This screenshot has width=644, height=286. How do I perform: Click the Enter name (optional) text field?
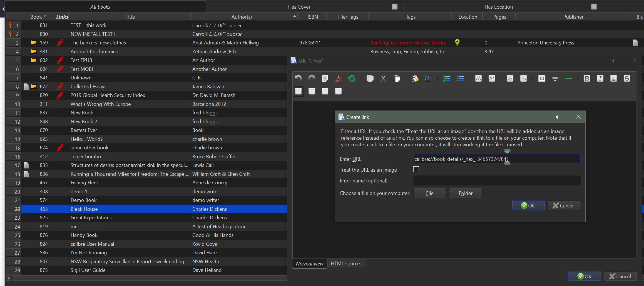pos(496,181)
